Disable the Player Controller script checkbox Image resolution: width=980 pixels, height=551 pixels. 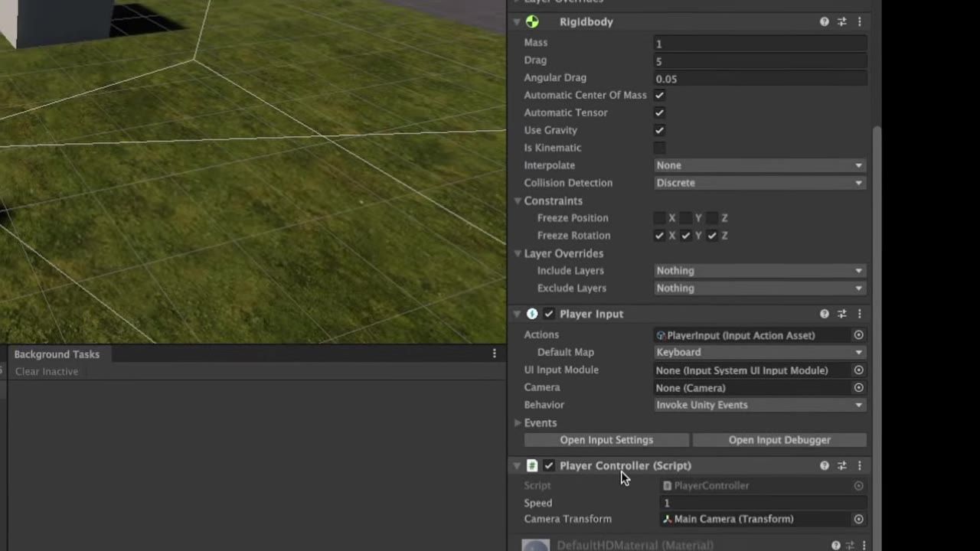[549, 465]
